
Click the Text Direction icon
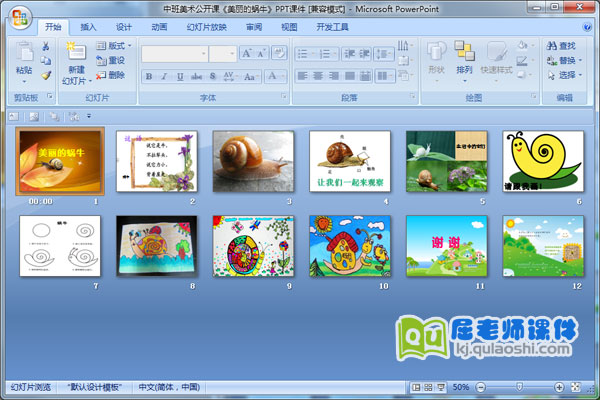(404, 47)
